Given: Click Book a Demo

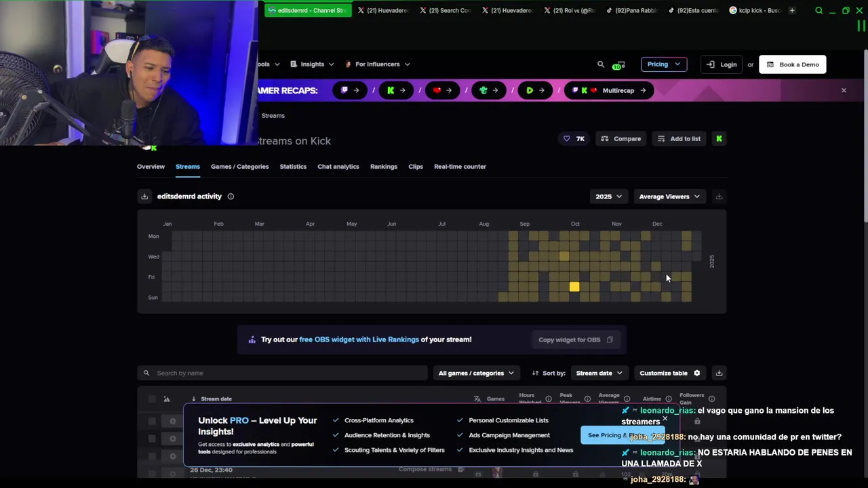Looking at the screenshot, I should point(792,64).
